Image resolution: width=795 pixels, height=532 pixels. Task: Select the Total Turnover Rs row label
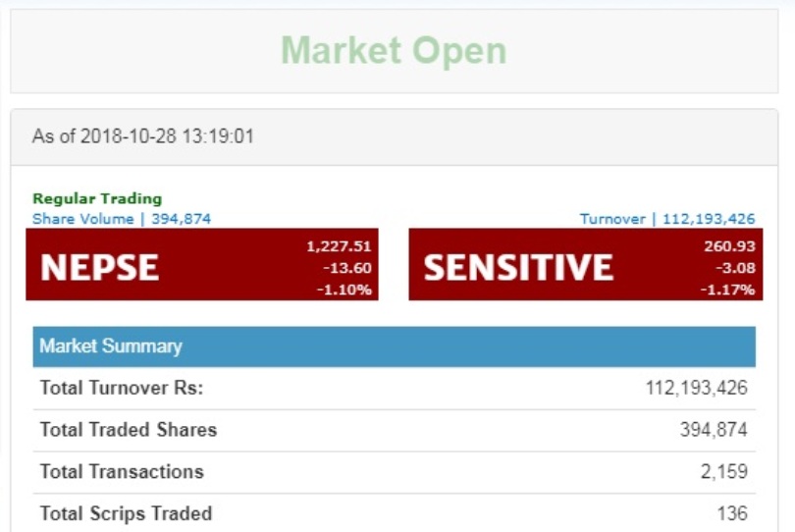click(x=122, y=388)
